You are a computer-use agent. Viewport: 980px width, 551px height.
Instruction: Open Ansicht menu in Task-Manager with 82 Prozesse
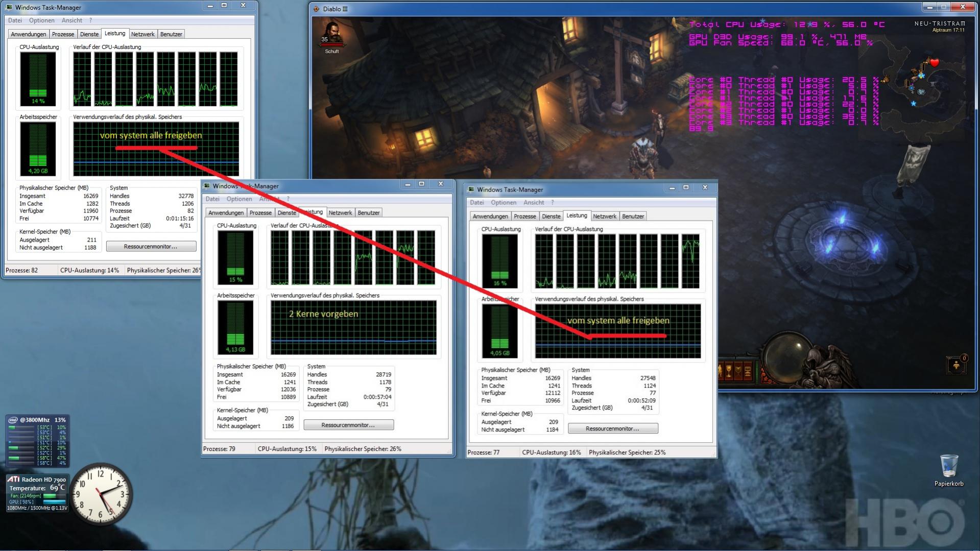(71, 20)
